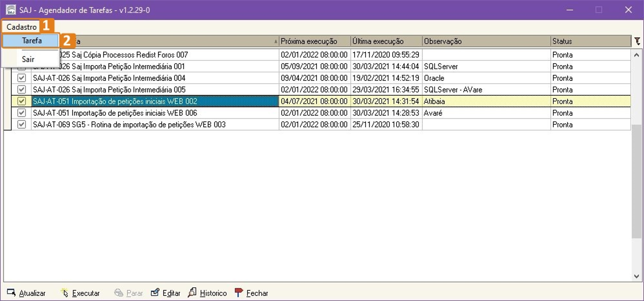Click last execution '19/02/2021 14:52:19'

pos(386,78)
